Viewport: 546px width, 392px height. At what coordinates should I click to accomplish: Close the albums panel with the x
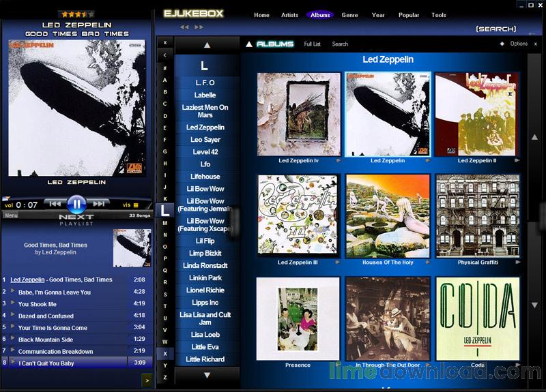pos(536,44)
